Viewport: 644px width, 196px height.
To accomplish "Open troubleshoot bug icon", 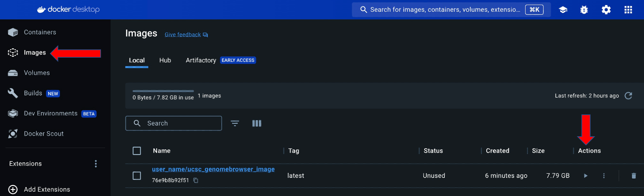I will click(x=584, y=10).
